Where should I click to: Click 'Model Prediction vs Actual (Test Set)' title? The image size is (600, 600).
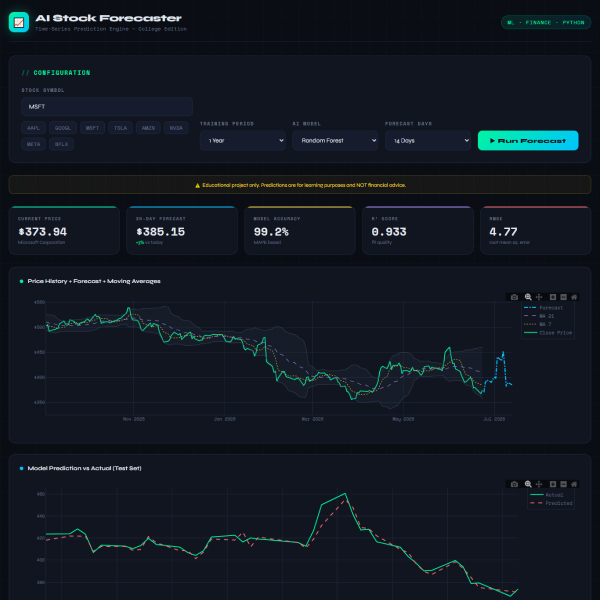(x=84, y=468)
